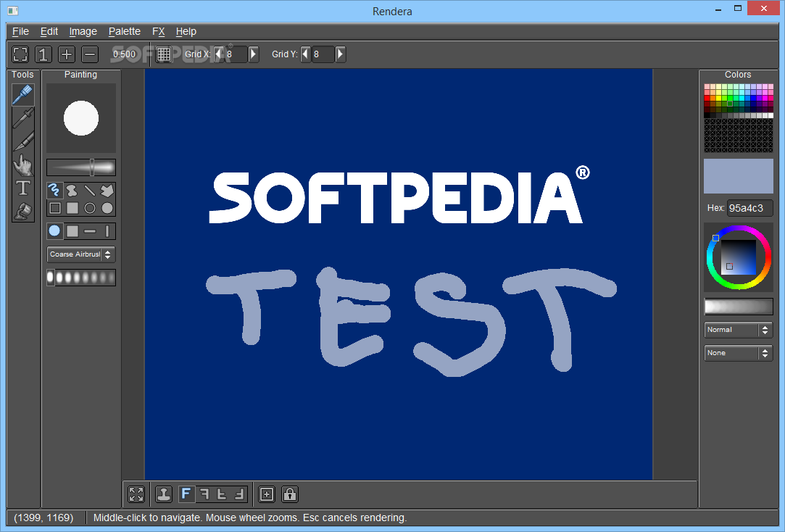
Task: Choose the freehand squiggle stroke type
Action: point(54,191)
